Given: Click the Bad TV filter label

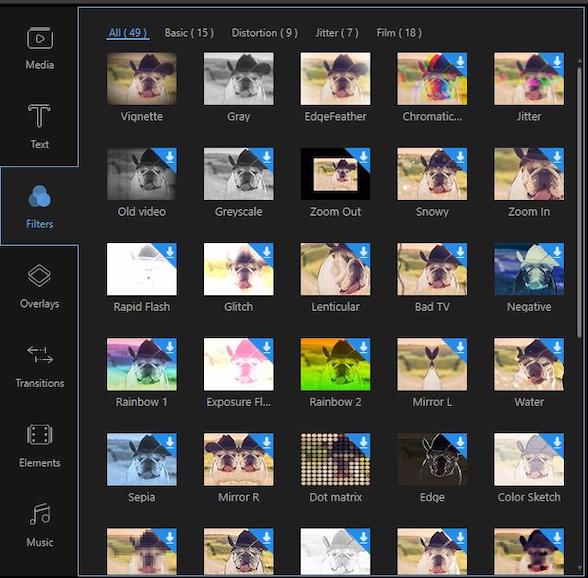Looking at the screenshot, I should [x=432, y=307].
